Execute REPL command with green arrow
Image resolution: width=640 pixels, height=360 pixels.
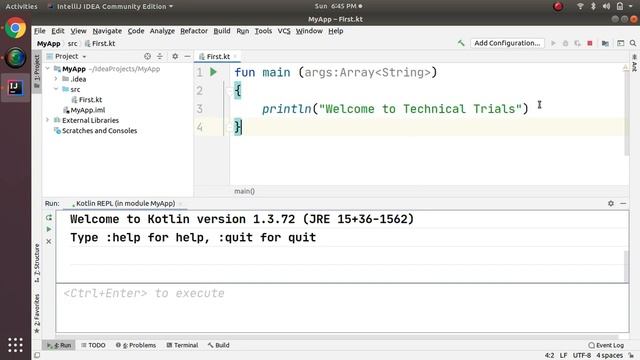coord(49,229)
